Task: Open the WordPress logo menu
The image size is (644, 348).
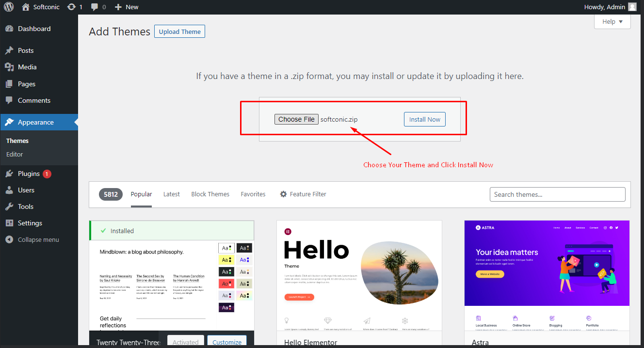Action: pos(9,7)
